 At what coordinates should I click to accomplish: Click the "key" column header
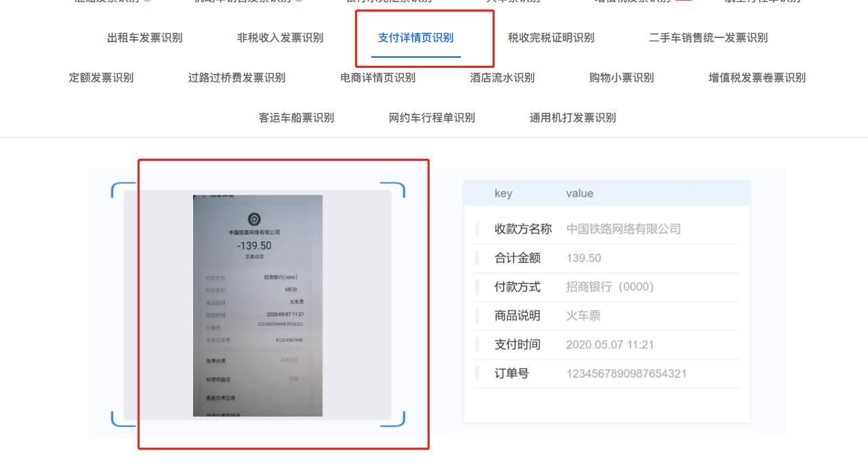(x=503, y=193)
